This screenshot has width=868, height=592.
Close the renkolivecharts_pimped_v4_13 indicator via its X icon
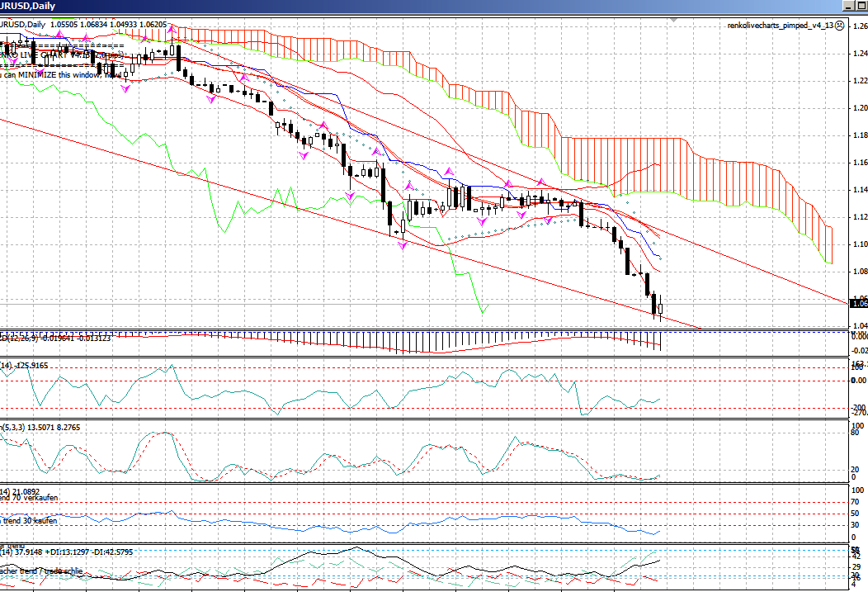(x=838, y=26)
